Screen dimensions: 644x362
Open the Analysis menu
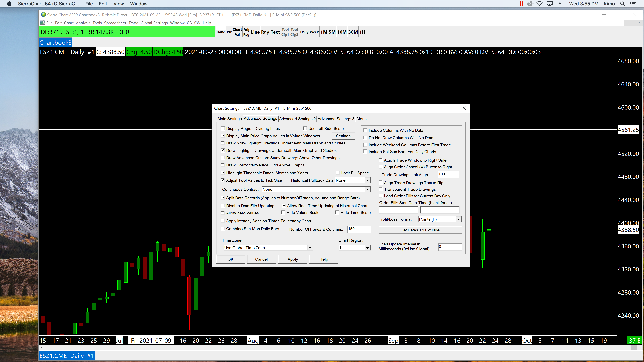83,23
